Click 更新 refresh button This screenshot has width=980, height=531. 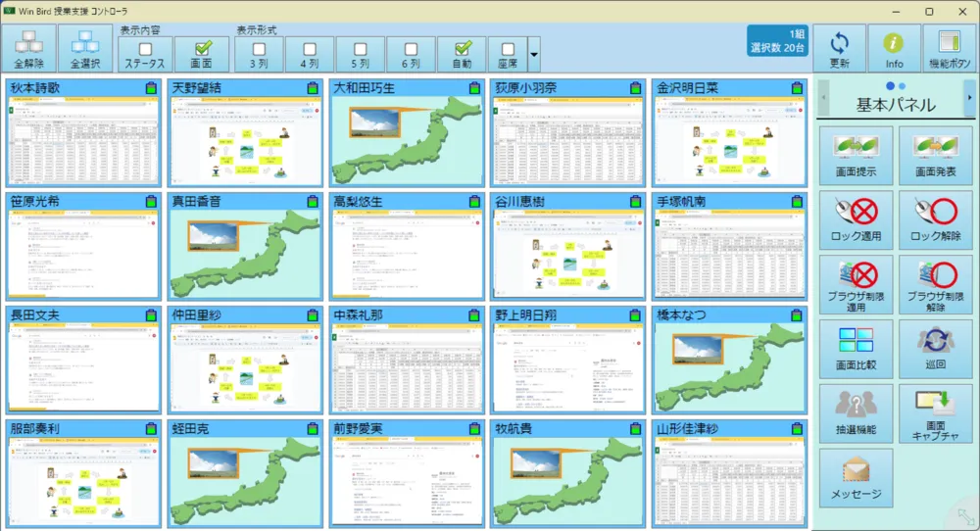840,49
